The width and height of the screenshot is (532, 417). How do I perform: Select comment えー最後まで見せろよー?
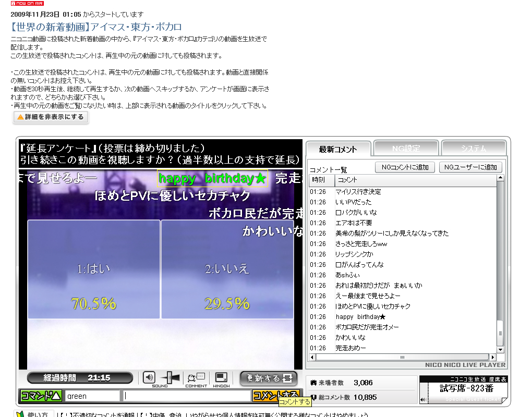(403, 296)
